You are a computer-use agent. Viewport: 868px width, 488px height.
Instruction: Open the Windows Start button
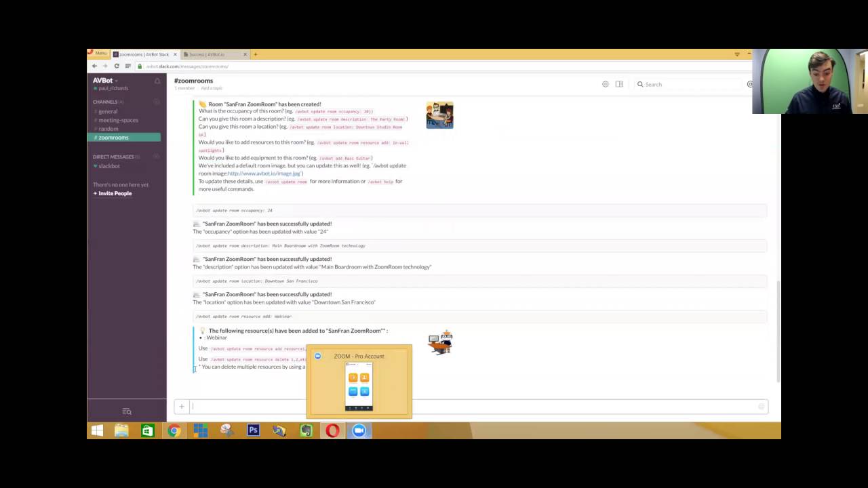tap(97, 430)
